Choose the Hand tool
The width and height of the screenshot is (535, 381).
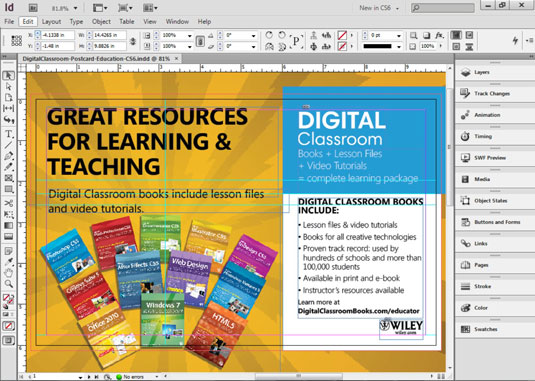[9, 273]
